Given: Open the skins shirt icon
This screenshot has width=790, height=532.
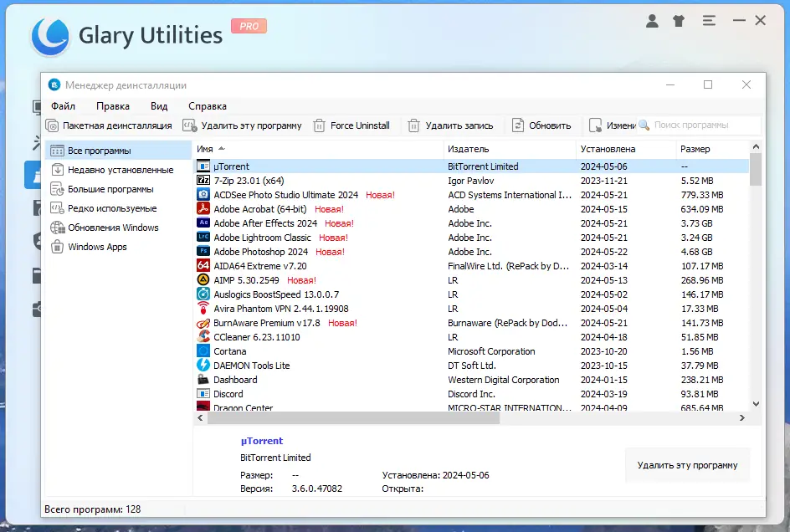Looking at the screenshot, I should point(679,21).
